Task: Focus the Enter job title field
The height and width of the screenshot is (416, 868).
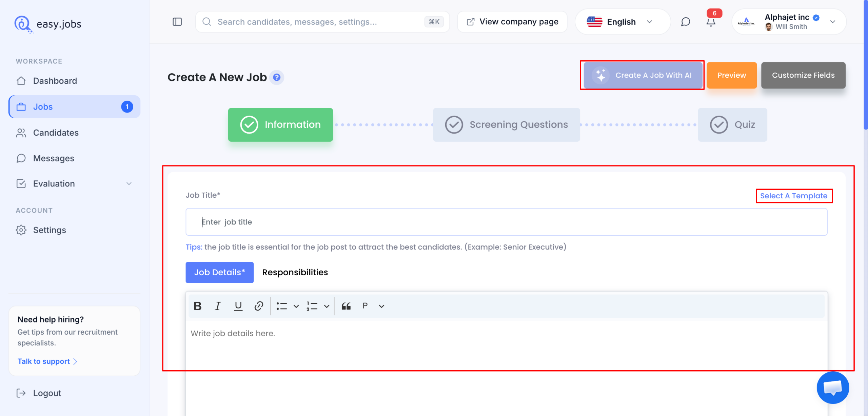Action: (x=506, y=222)
